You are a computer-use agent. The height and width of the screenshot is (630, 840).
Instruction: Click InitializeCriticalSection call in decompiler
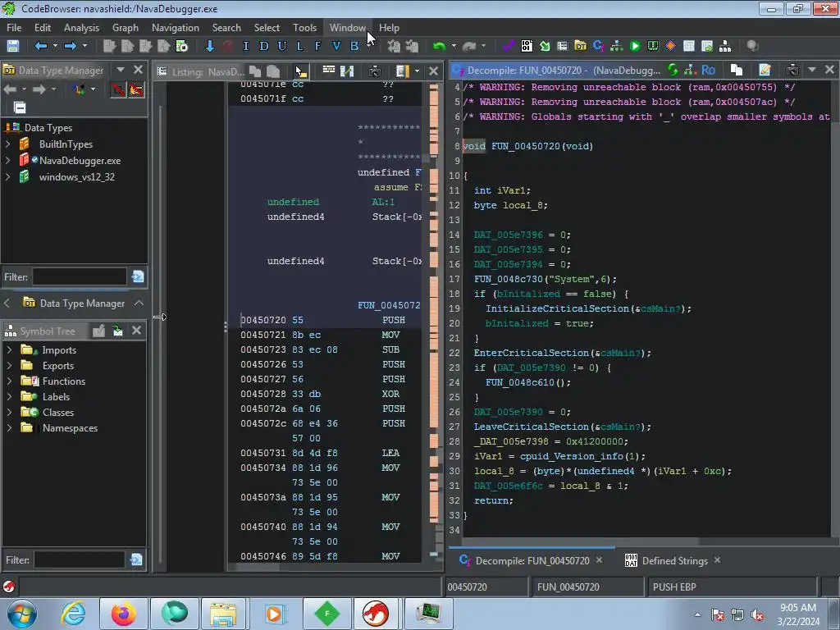(x=557, y=308)
